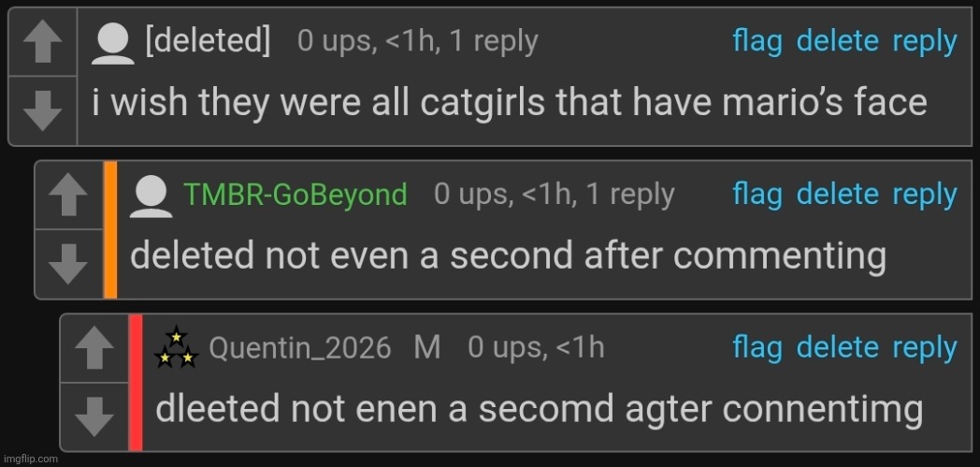The height and width of the screenshot is (467, 980).
Task: Click the deleted user's avatar icon
Action: click(113, 43)
